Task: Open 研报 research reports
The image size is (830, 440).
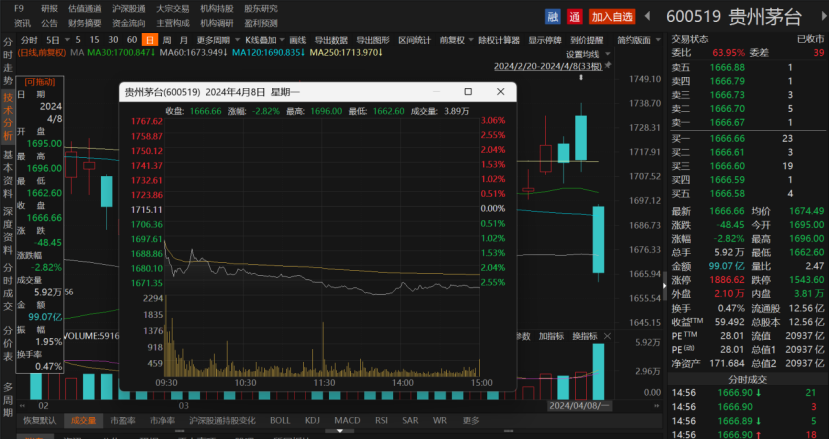Action: pos(50,8)
